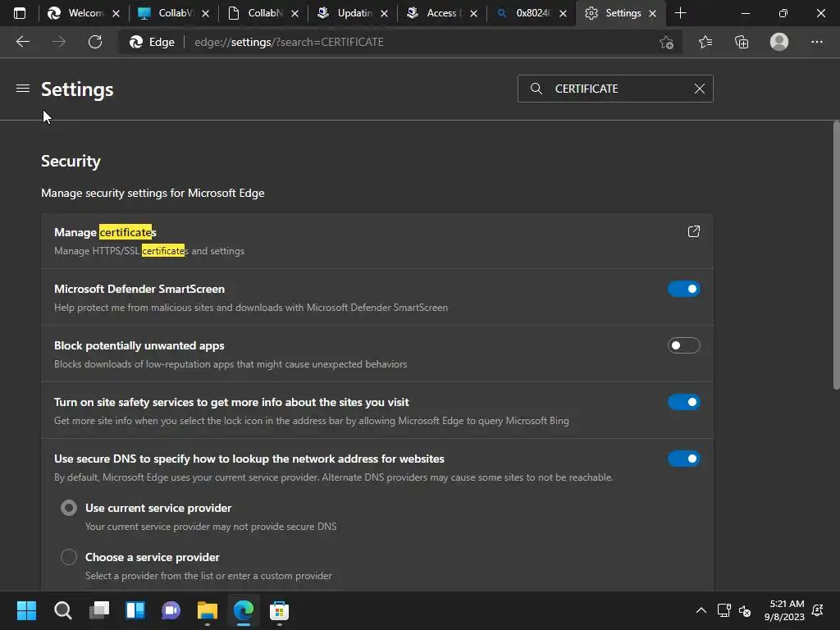Open the muted volume tray icon
This screenshot has width=840, height=630.
point(745,610)
